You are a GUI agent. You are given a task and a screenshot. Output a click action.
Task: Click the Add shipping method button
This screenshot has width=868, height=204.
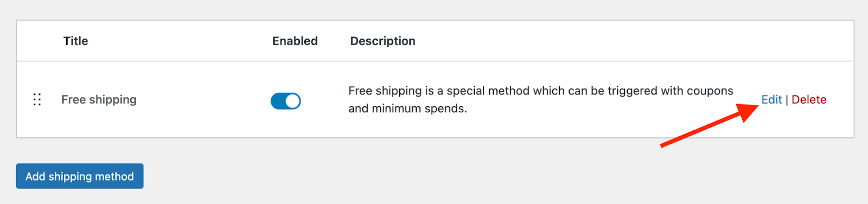coord(80,176)
